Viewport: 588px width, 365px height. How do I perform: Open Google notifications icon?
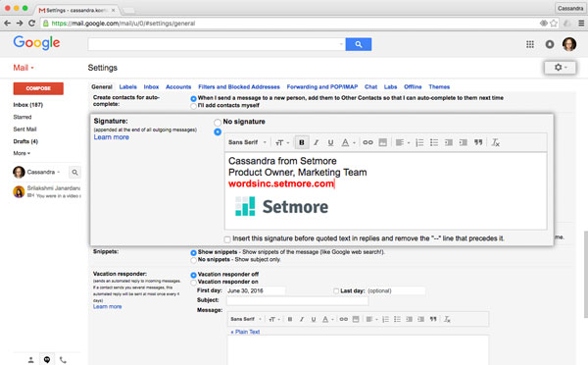point(550,44)
